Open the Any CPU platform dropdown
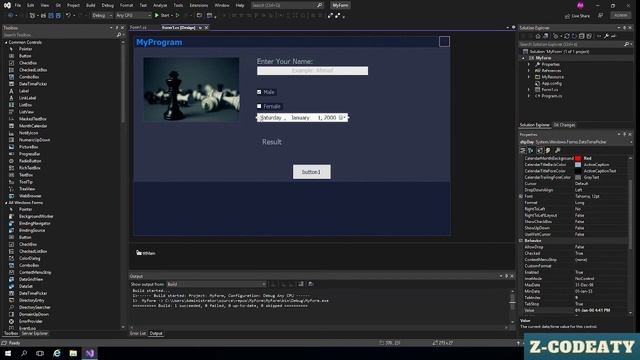640x360 pixels. [x=133, y=16]
